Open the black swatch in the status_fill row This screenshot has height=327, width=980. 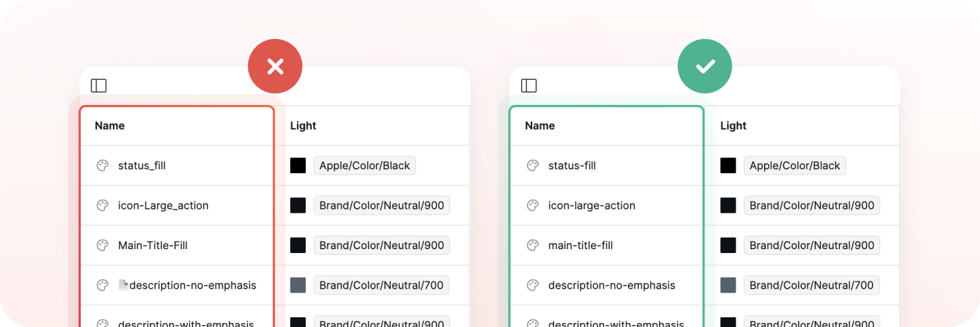point(298,165)
